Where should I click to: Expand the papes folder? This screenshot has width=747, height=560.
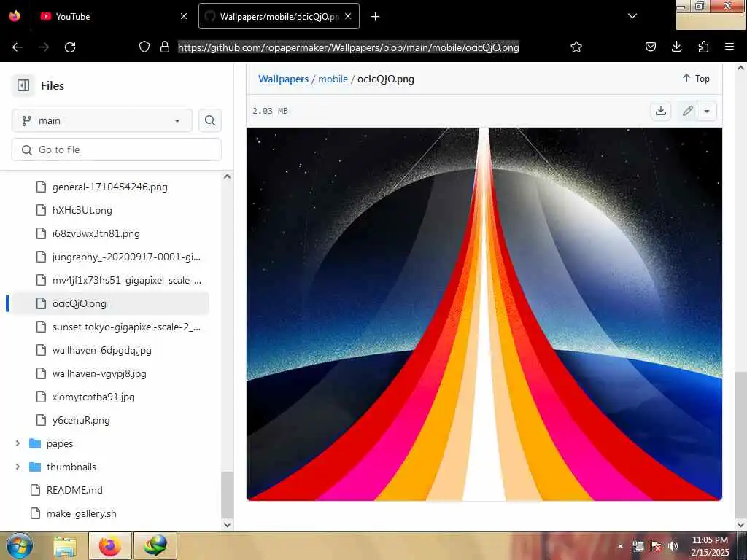pos(18,443)
